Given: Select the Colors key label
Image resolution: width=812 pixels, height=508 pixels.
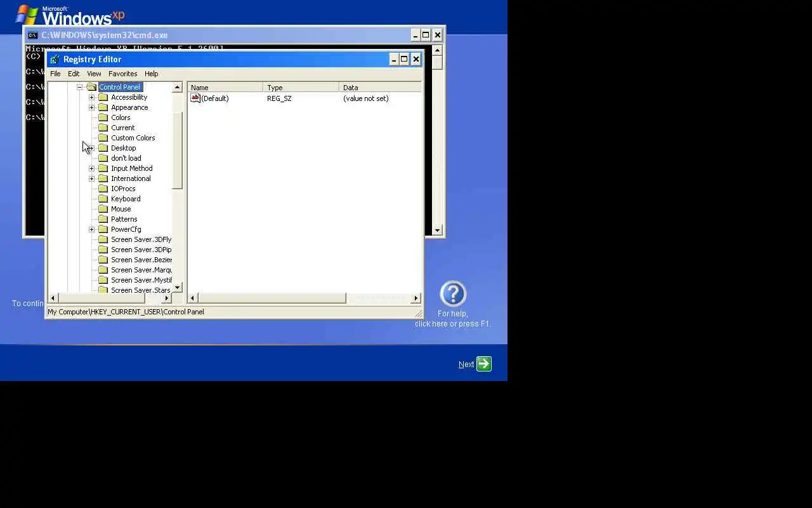Looking at the screenshot, I should [x=121, y=117].
